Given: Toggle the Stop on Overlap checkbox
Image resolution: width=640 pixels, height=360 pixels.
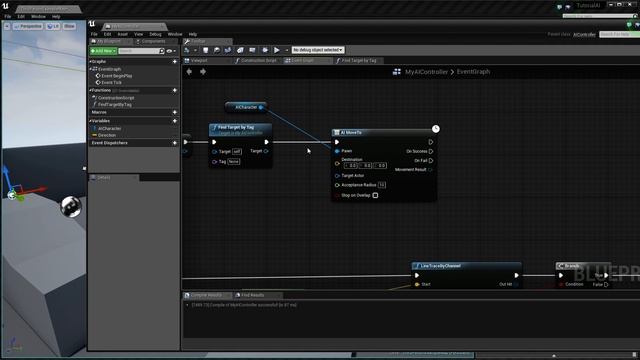Looking at the screenshot, I should [375, 196].
